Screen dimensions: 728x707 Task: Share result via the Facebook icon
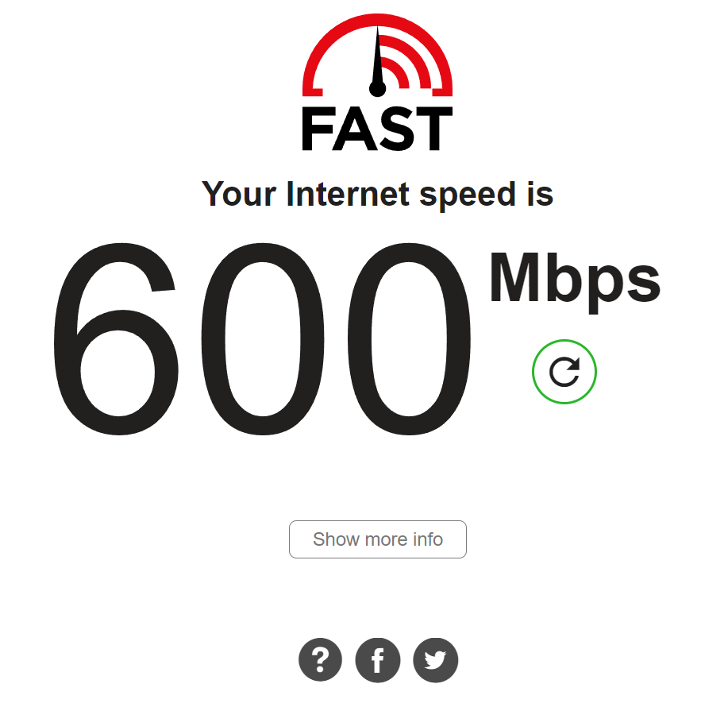(x=378, y=659)
